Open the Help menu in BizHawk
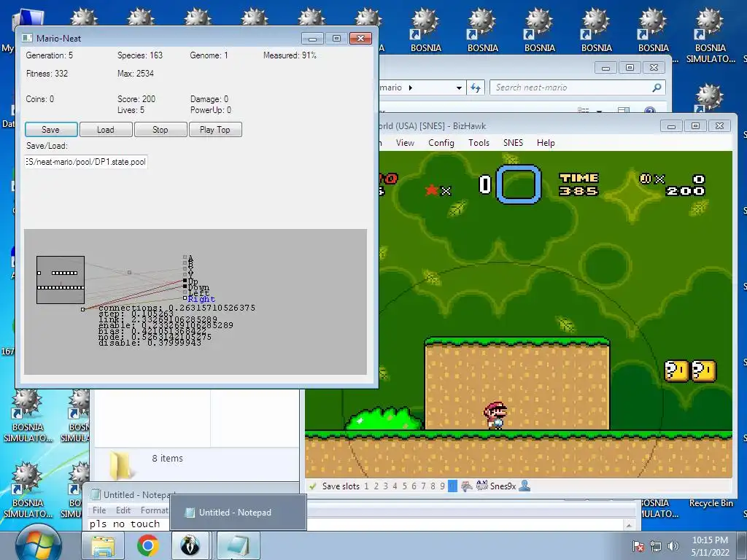 546,143
